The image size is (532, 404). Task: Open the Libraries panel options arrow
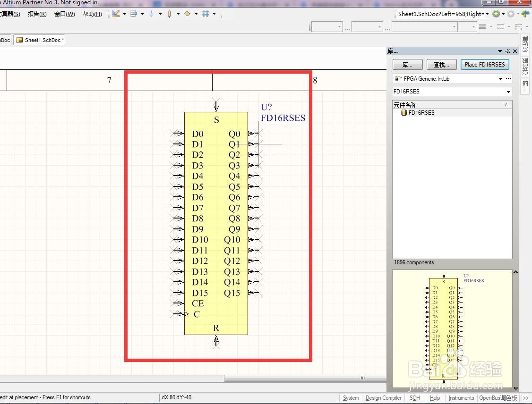tap(500, 51)
